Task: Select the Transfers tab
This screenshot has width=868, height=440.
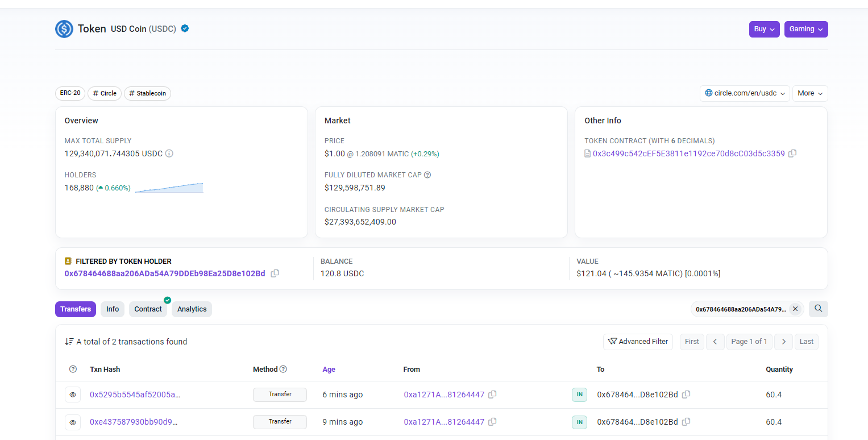Action: point(76,309)
